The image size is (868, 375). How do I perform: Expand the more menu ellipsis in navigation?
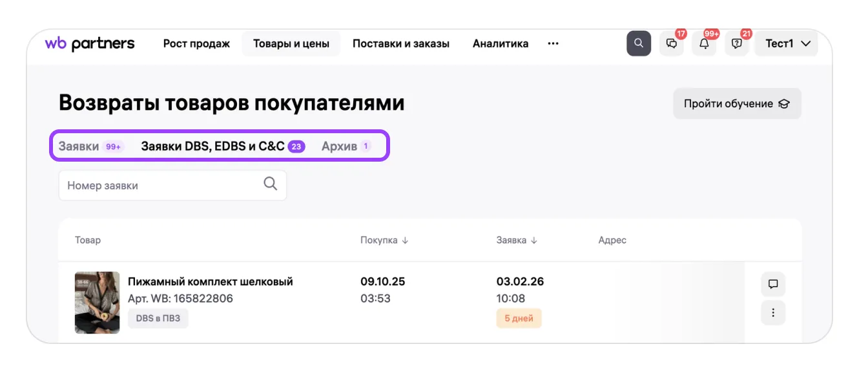pyautogui.click(x=553, y=43)
